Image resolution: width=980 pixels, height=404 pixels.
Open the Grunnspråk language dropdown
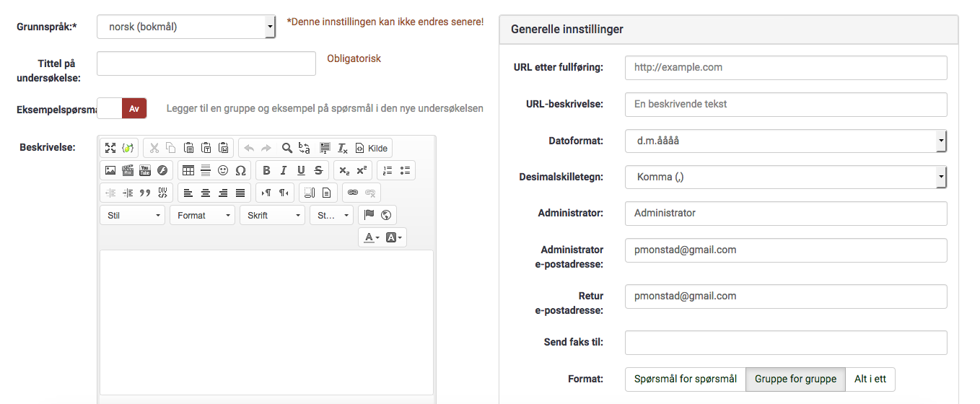(186, 27)
